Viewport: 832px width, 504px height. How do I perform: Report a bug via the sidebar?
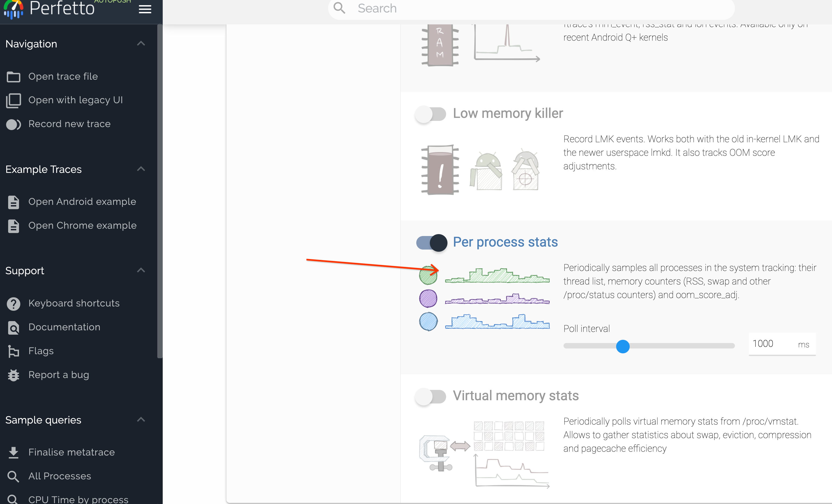pos(58,374)
